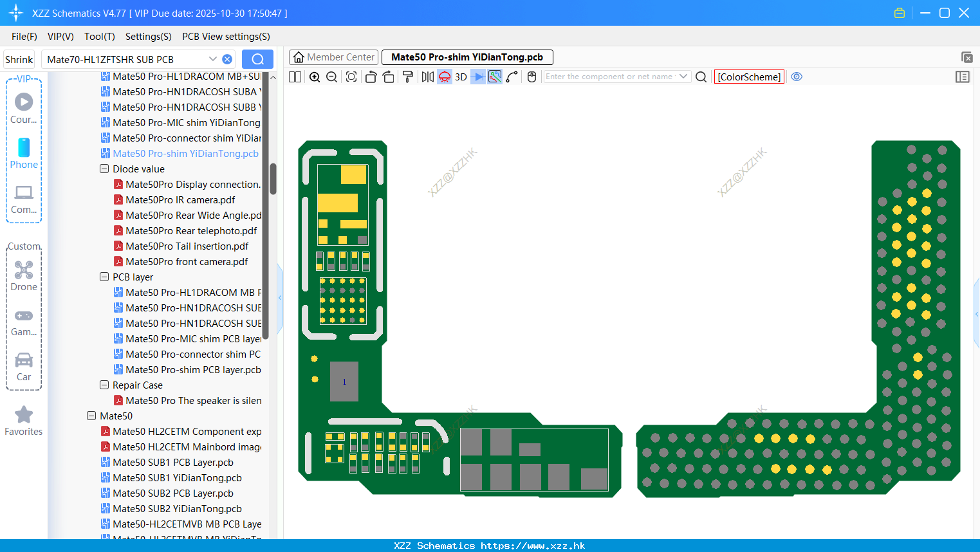
Task: Open the file search dropdown arrow
Action: click(x=213, y=59)
